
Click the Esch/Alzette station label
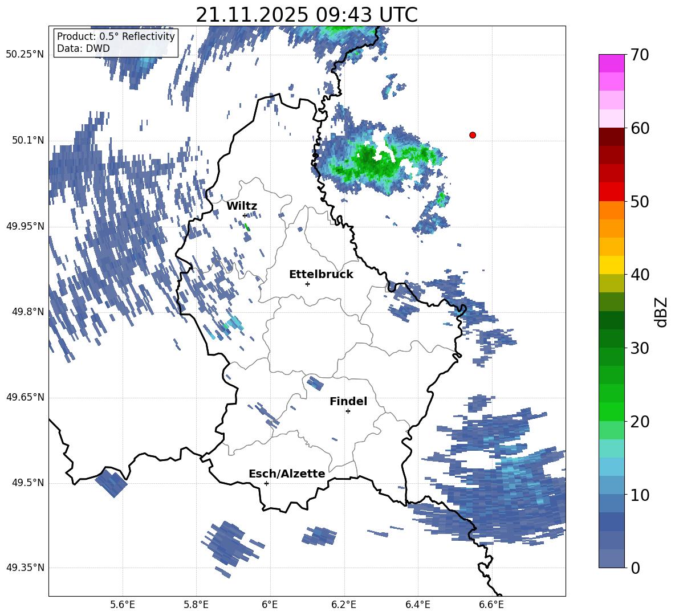(x=287, y=474)
